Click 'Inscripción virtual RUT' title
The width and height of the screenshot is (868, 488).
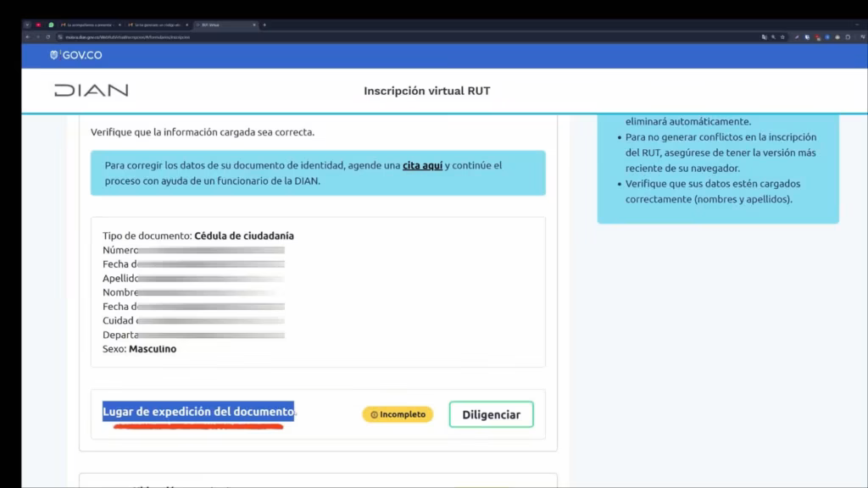pos(427,91)
